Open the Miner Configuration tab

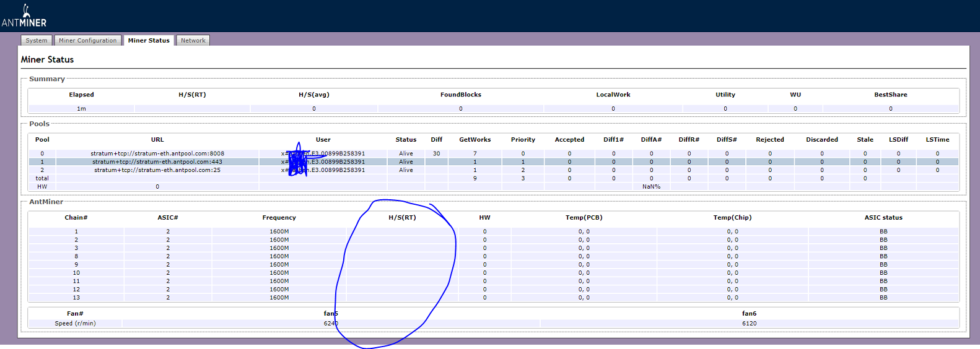(87, 40)
